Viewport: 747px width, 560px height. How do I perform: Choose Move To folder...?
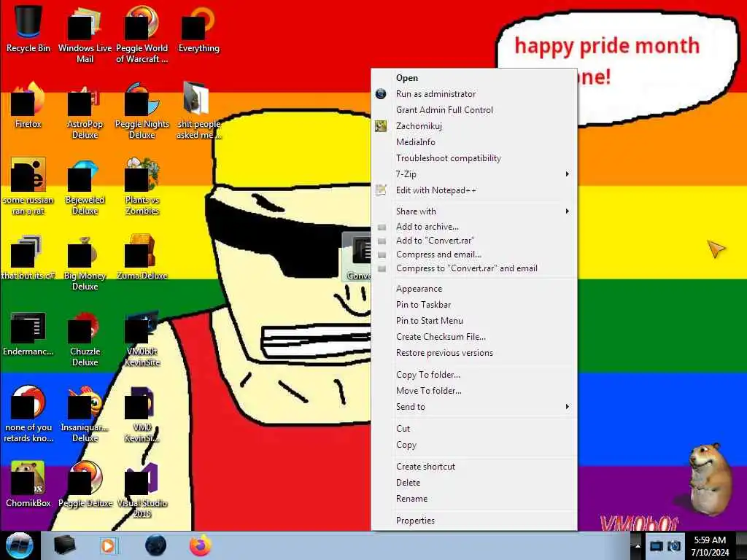[x=473, y=391]
